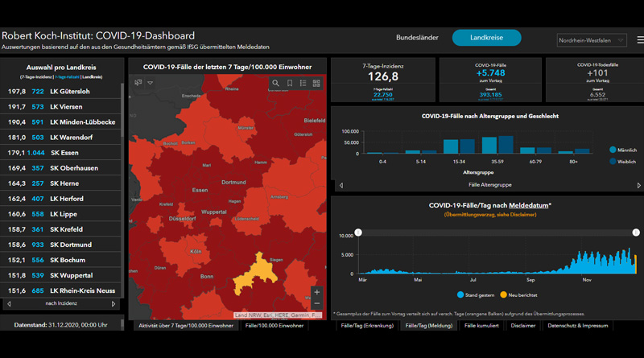Click the Landkreis list scrollbar
The height and width of the screenshot is (358, 644).
(x=122, y=110)
